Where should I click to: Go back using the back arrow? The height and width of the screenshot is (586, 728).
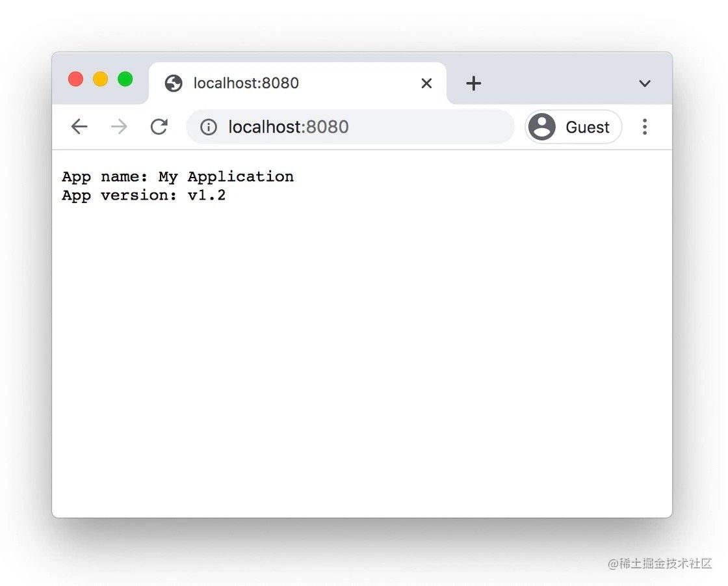[x=79, y=126]
